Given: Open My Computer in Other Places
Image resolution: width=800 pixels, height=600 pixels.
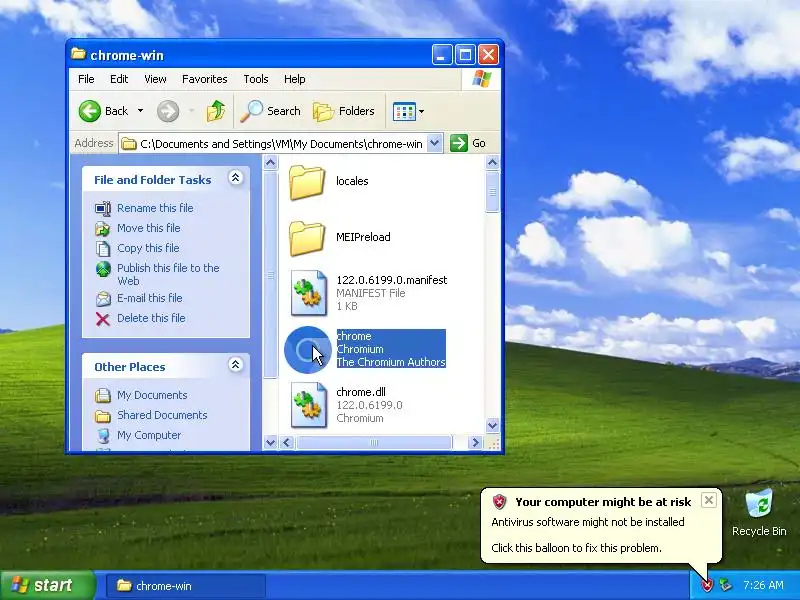Looking at the screenshot, I should [x=149, y=435].
